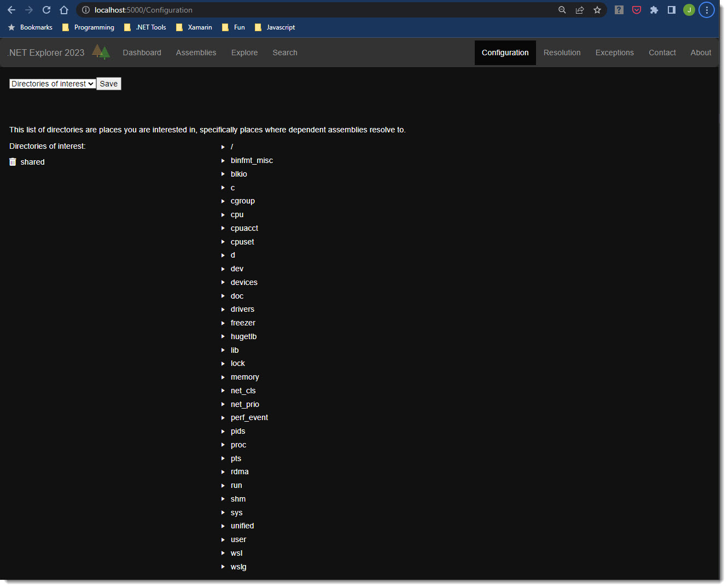Expand the binfmt_misc directory node
728x588 pixels.
pos(223,160)
